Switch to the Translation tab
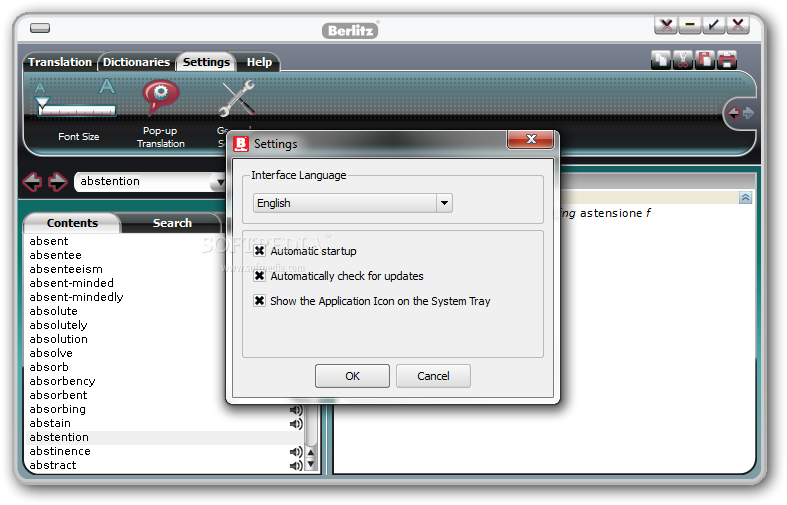 point(60,62)
